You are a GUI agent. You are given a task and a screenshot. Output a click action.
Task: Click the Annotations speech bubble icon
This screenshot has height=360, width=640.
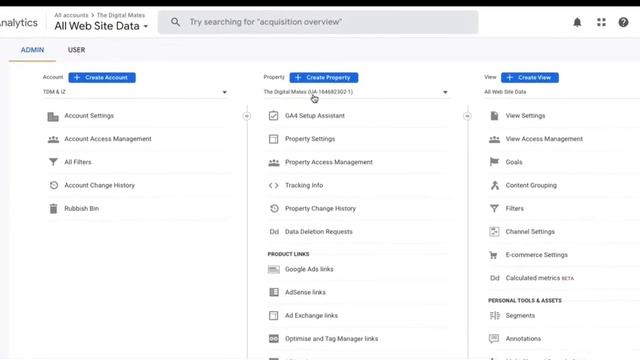pyautogui.click(x=494, y=339)
